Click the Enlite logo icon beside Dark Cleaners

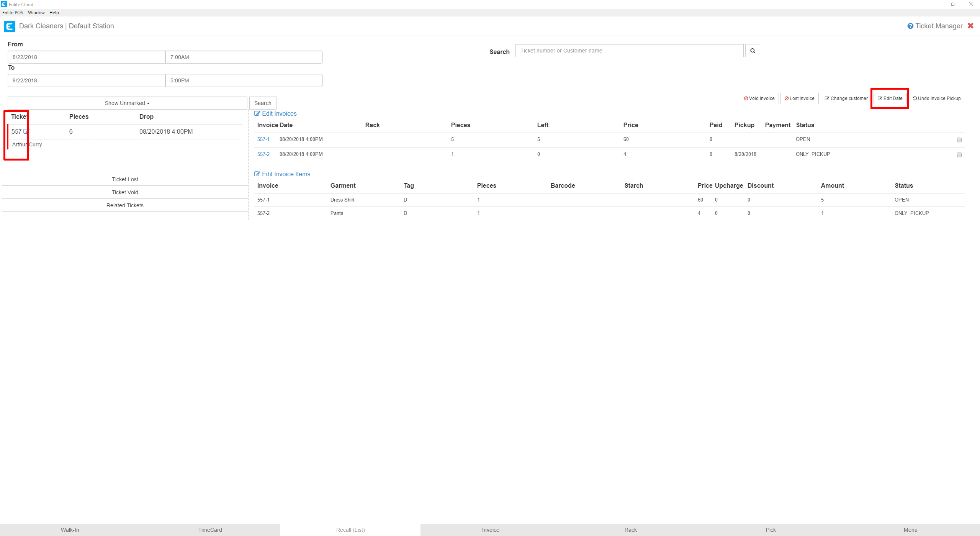[x=9, y=26]
